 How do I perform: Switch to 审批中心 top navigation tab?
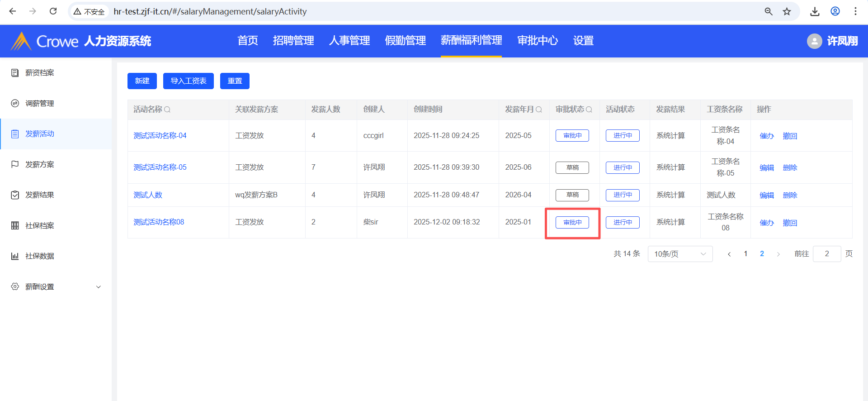(537, 41)
